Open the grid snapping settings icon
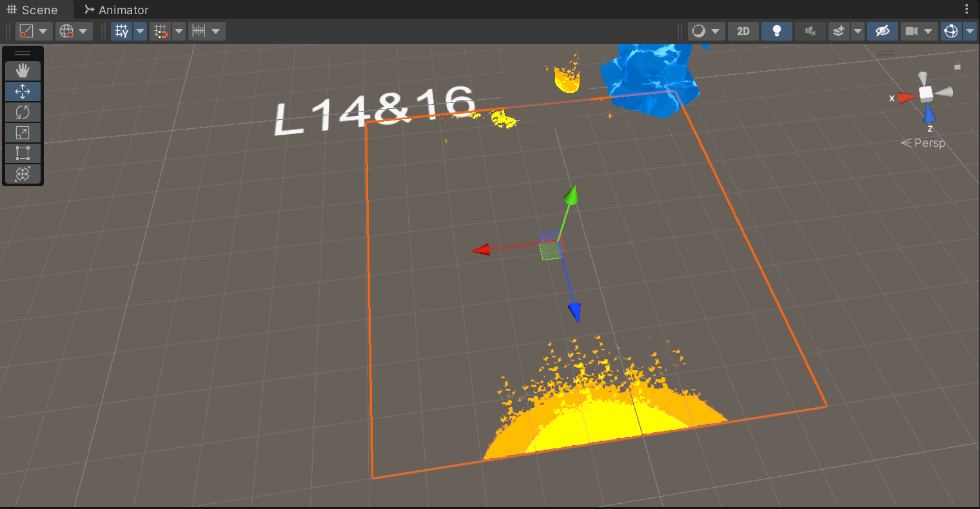Image resolution: width=980 pixels, height=509 pixels. [160, 31]
